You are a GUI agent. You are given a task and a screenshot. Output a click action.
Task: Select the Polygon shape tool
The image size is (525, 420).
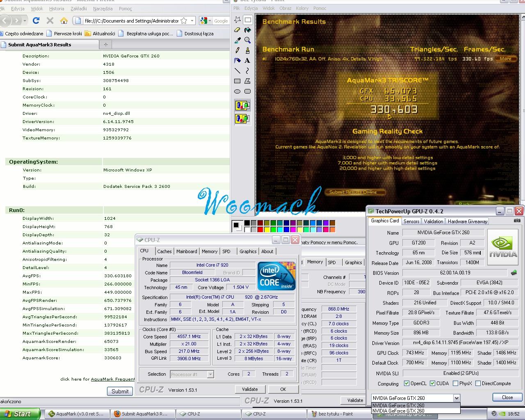coord(248,81)
